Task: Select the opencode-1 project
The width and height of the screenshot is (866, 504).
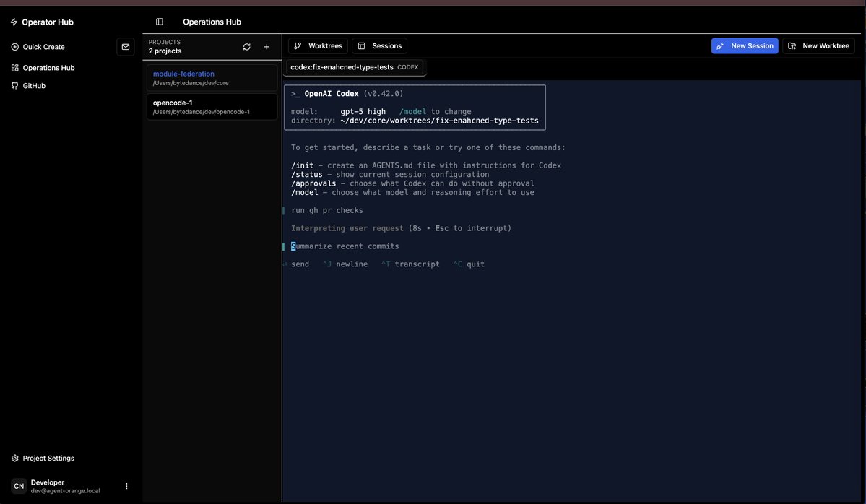Action: coord(212,107)
